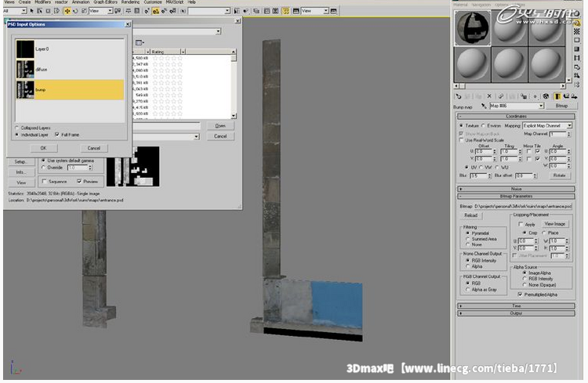
Task: Click the Material Effects Channel icon
Action: [535, 96]
